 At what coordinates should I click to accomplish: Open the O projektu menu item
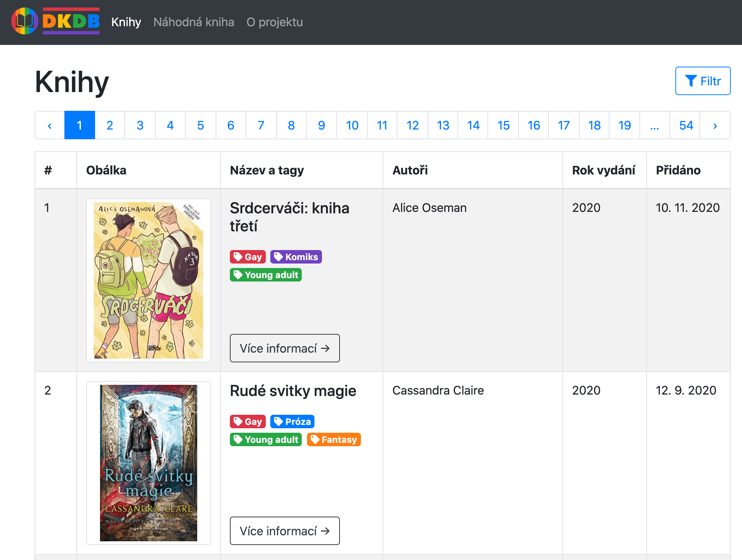[274, 22]
